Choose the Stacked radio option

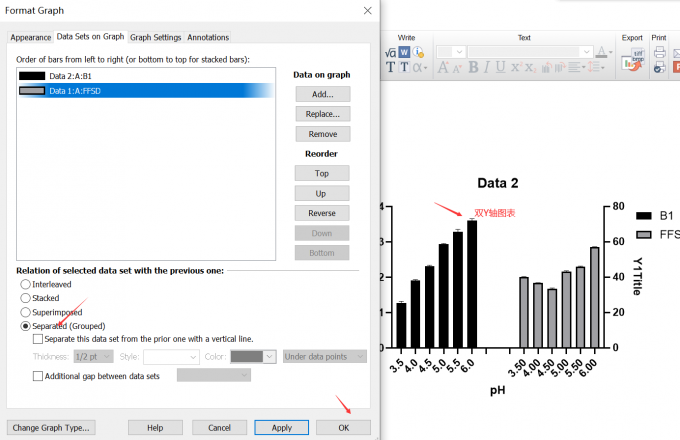click(x=26, y=298)
